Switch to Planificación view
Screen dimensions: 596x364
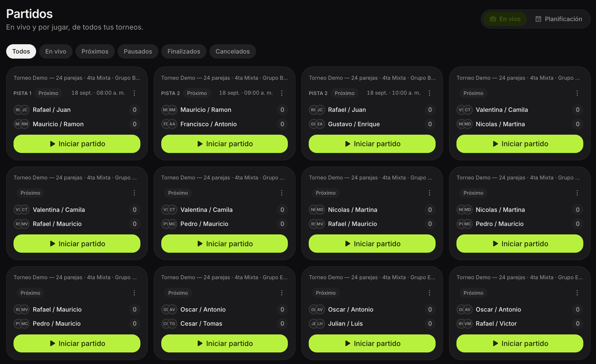[x=559, y=19]
